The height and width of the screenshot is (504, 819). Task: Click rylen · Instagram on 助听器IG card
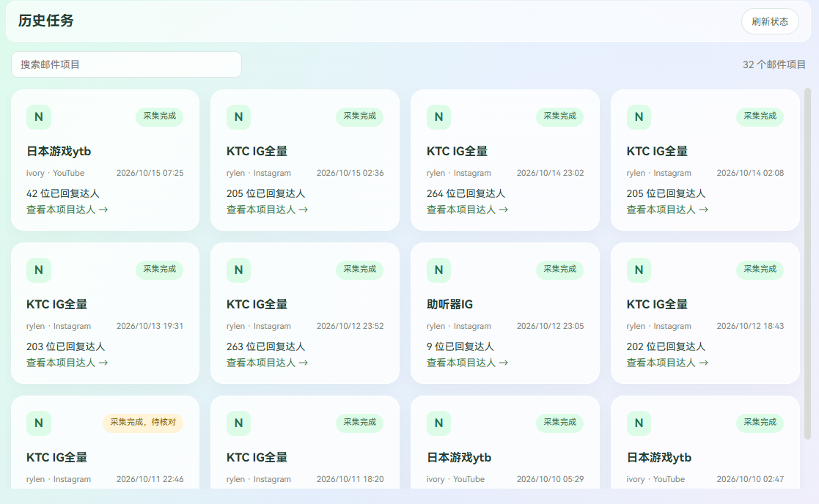click(x=458, y=326)
